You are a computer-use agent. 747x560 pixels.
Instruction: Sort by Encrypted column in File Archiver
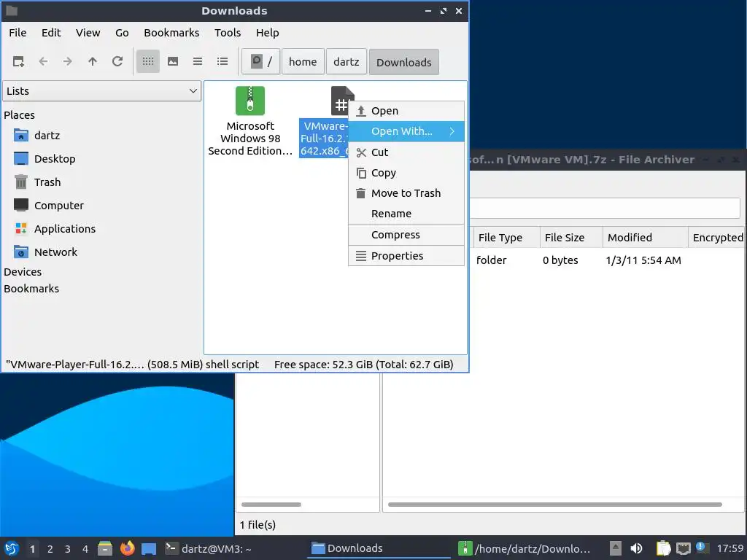pyautogui.click(x=718, y=238)
